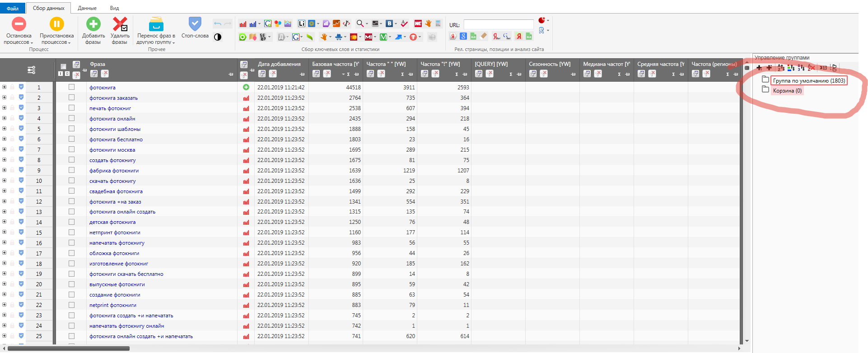Check the checkbox for печать фотокниг
Image resolution: width=868 pixels, height=353 pixels.
coord(71,108)
